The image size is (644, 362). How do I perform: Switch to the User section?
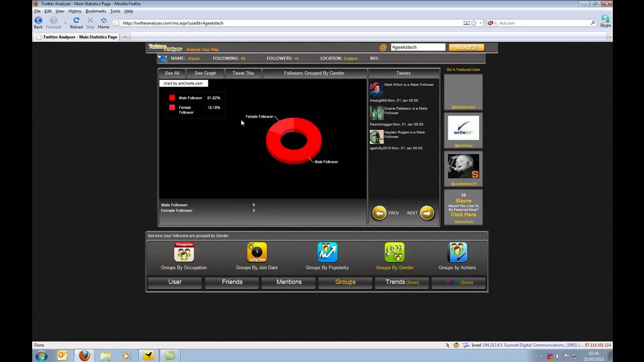pos(175,282)
